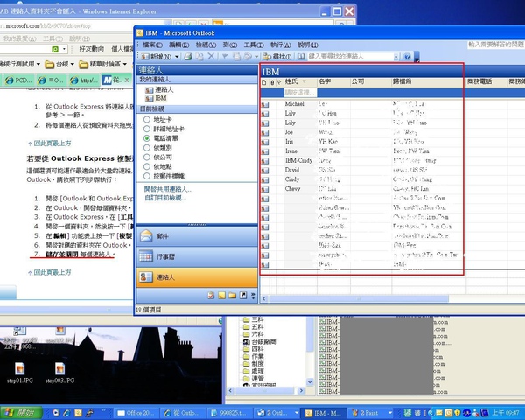The image size is (525, 420).
Task: Switch to 連絡人 navigation pane button
Action: point(197,277)
